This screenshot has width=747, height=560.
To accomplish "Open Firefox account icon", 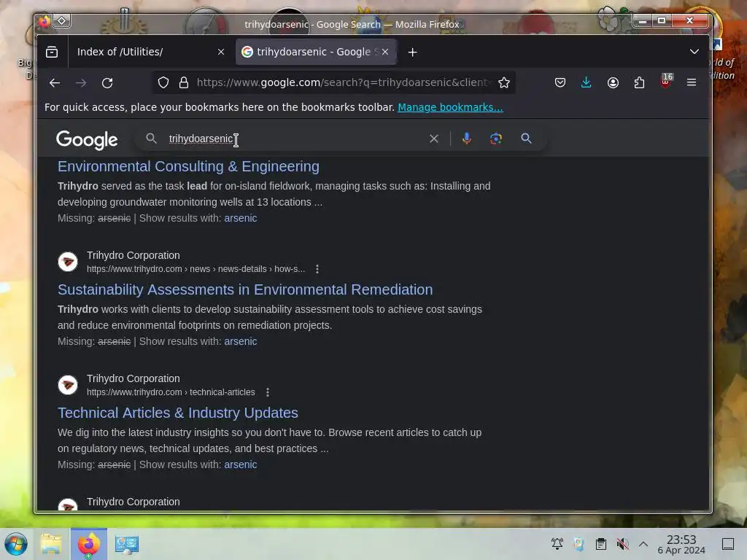I will pyautogui.click(x=613, y=83).
